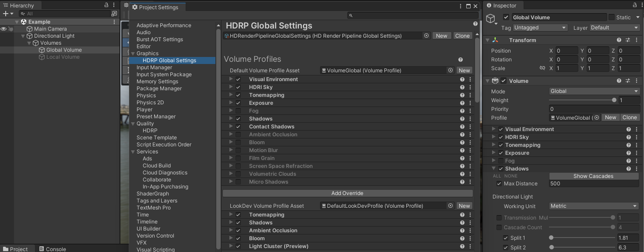Toggle Split 1 override checkbox
The height and width of the screenshot is (252, 644).
click(x=506, y=238)
